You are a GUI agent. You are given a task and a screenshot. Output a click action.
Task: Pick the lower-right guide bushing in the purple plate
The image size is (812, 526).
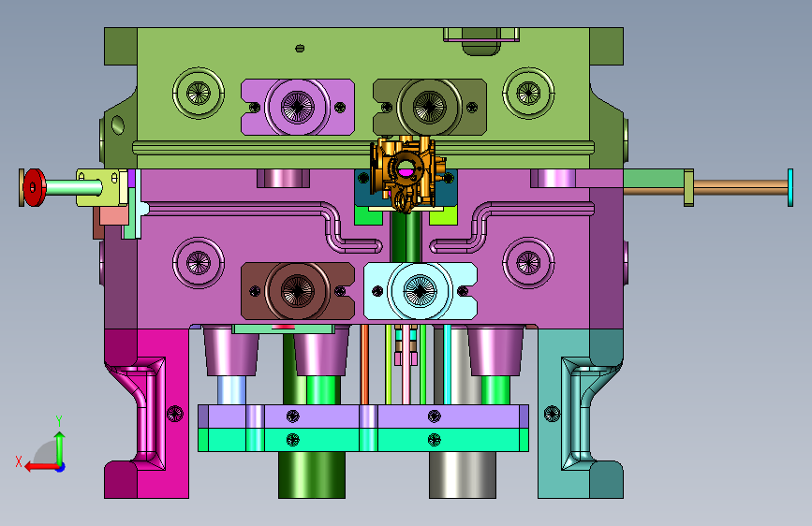(528, 262)
